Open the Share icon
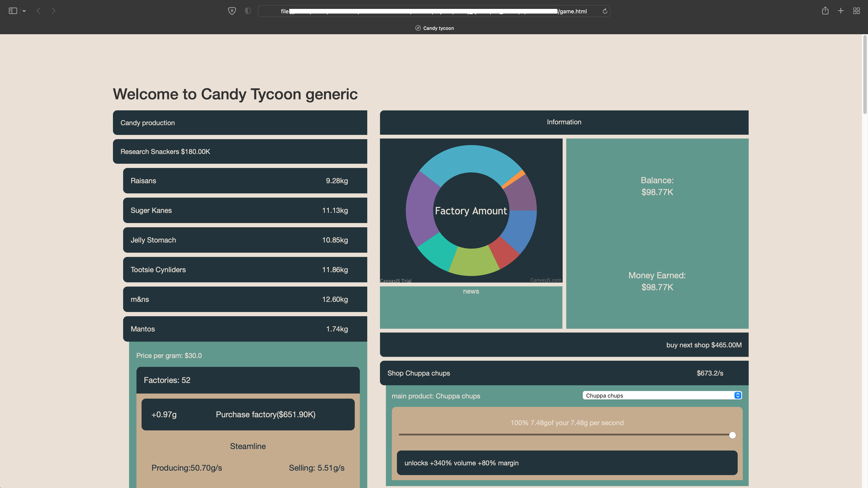Viewport: 868px width, 488px height. click(825, 11)
